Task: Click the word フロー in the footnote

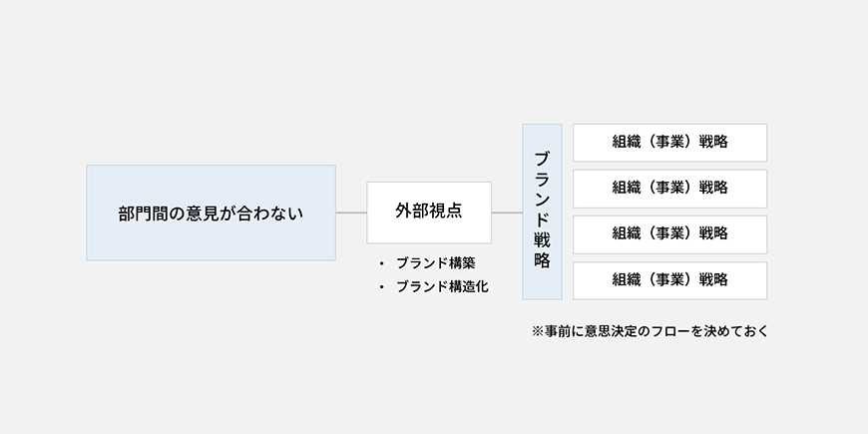Action: (x=669, y=331)
